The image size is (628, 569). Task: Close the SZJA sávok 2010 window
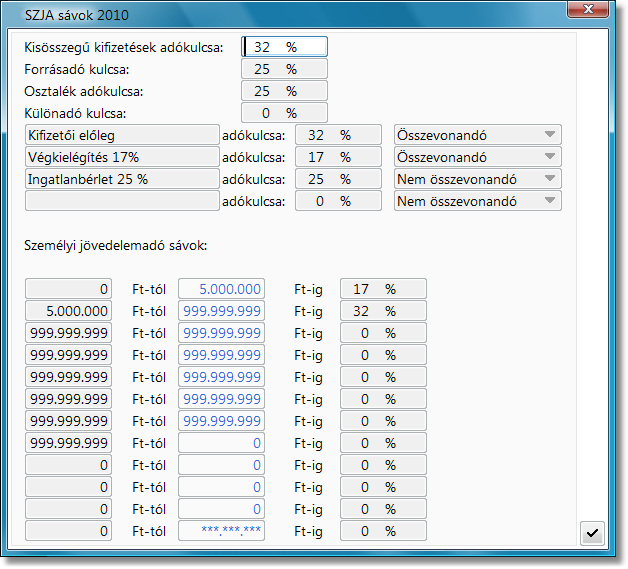(588, 9)
